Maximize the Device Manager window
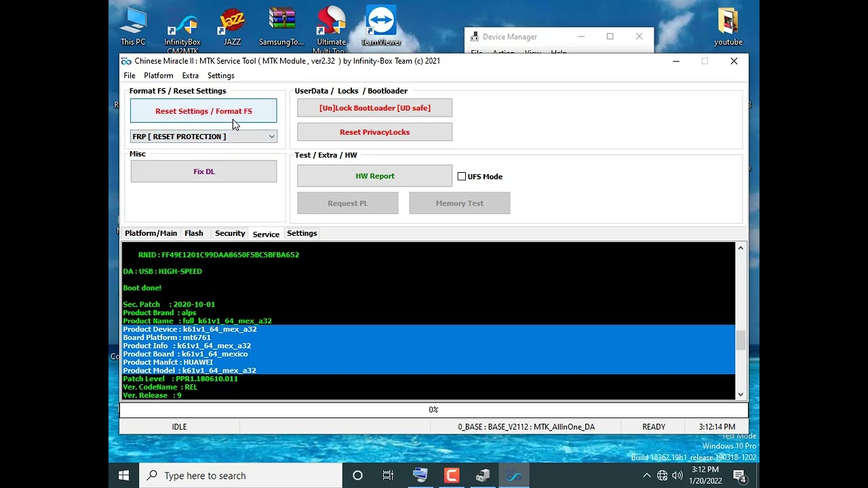This screenshot has width=868, height=488. (610, 37)
